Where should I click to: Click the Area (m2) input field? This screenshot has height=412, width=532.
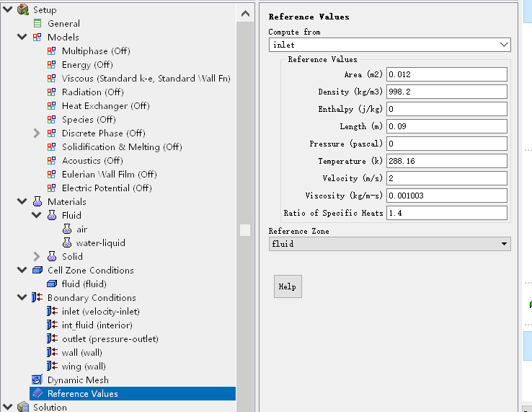tap(447, 74)
